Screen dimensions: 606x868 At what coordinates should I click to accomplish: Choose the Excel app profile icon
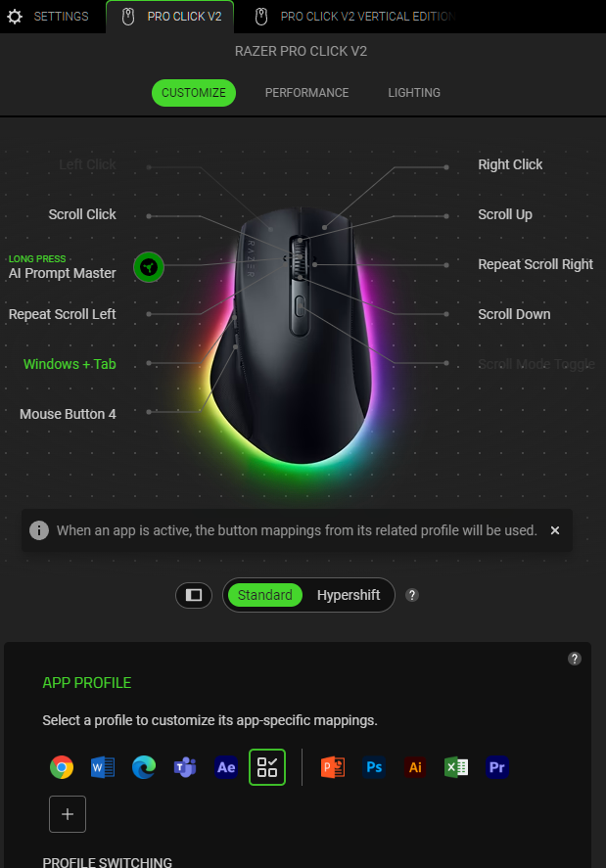(456, 767)
